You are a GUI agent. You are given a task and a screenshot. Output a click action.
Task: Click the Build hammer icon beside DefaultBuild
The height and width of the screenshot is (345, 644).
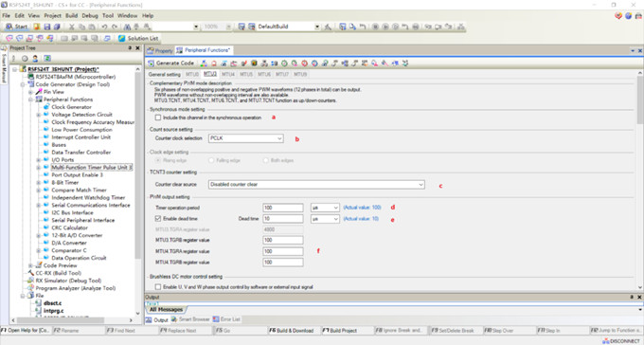328,27
